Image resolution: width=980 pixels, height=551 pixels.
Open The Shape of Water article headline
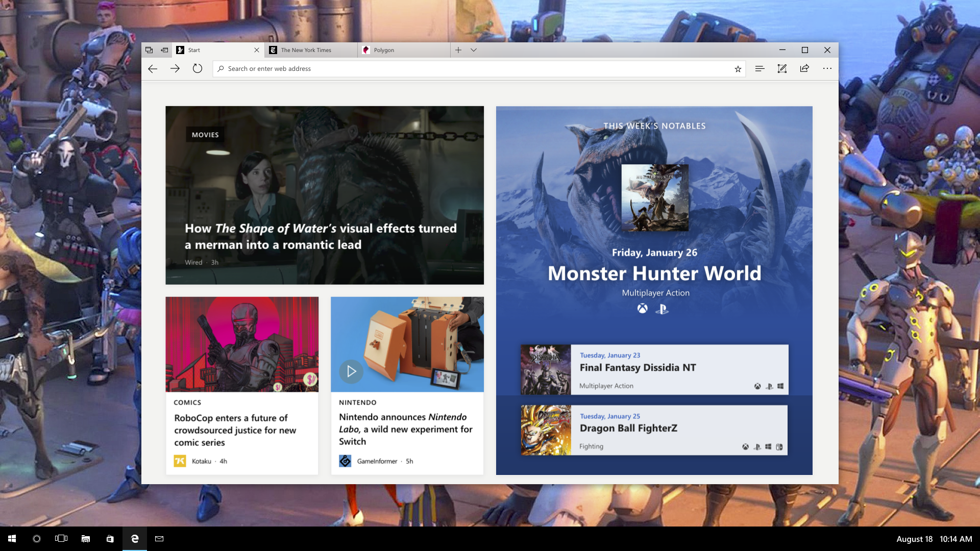pos(321,237)
